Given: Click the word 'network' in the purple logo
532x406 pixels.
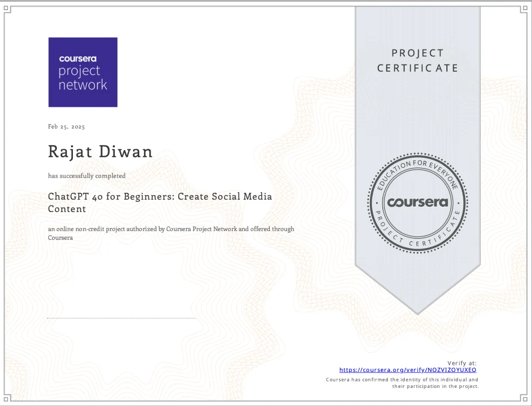Looking at the screenshot, I should coord(82,85).
